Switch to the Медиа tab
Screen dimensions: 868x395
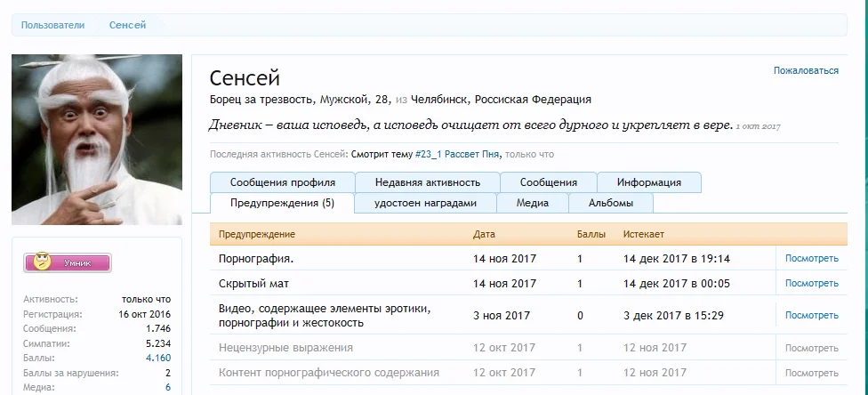click(x=532, y=203)
